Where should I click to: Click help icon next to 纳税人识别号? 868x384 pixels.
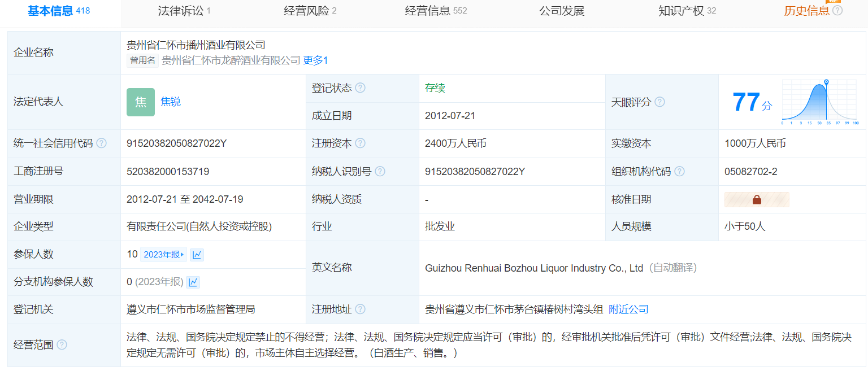380,171
